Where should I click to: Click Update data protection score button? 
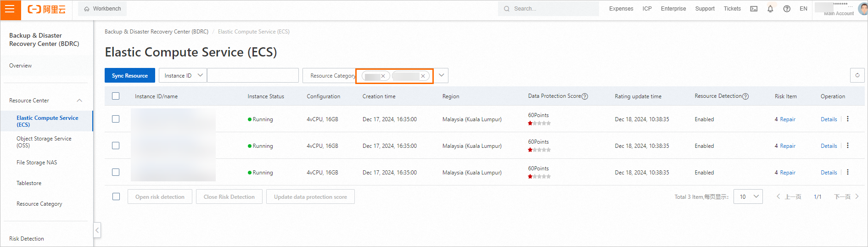(310, 196)
